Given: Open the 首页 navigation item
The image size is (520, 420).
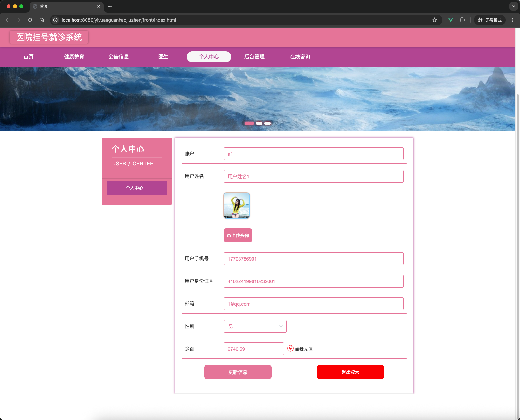Looking at the screenshot, I should [29, 57].
